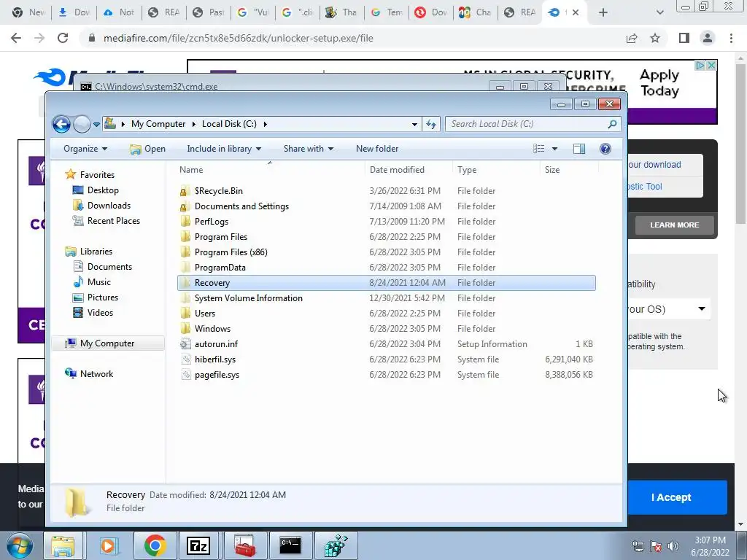Expand Include in library menu
Image resolution: width=747 pixels, height=560 pixels.
pos(224,149)
